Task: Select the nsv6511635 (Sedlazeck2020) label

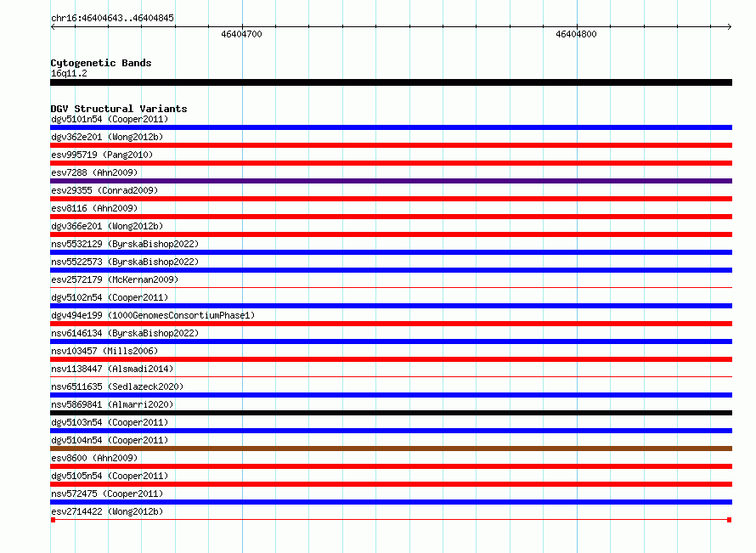Action: tap(117, 387)
